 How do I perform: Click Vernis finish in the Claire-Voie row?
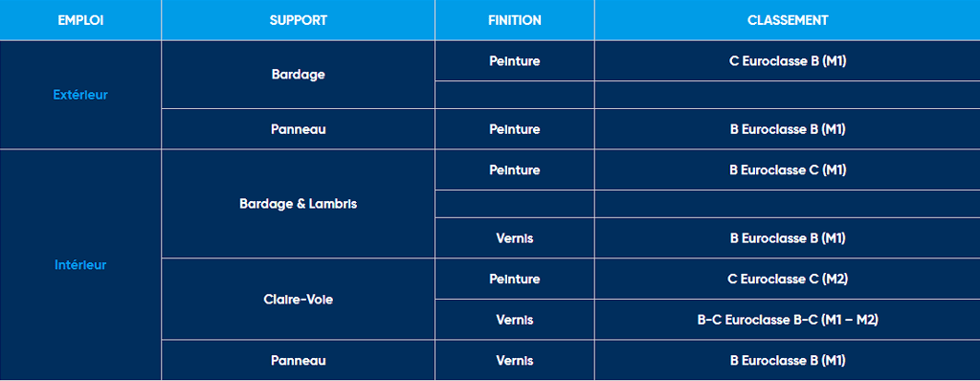[x=514, y=320]
